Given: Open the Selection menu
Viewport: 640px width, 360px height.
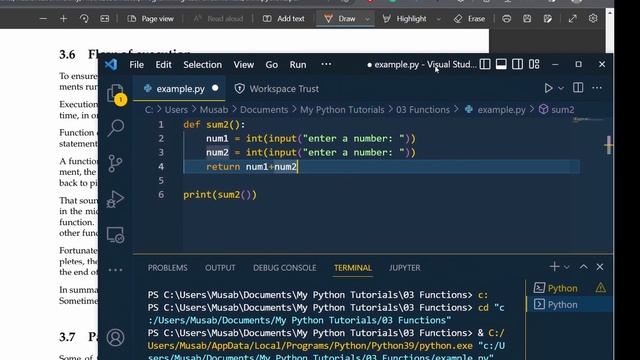Looking at the screenshot, I should coord(202,64).
